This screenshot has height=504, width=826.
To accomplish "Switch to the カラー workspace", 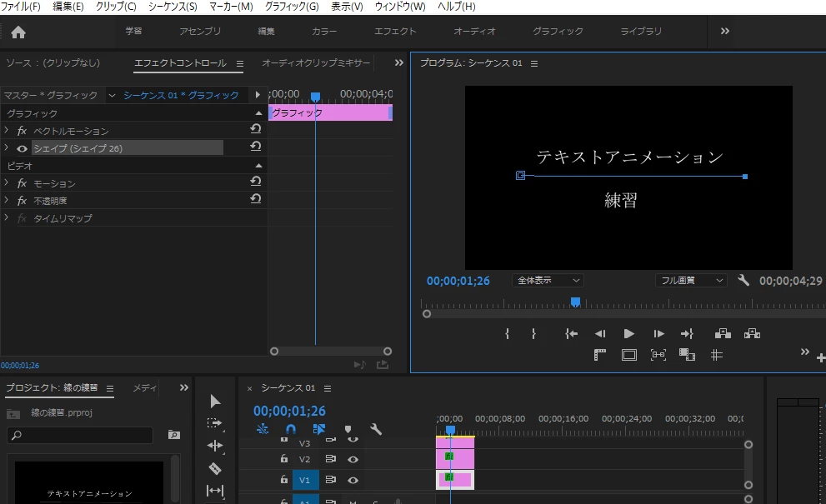I will pyautogui.click(x=324, y=31).
